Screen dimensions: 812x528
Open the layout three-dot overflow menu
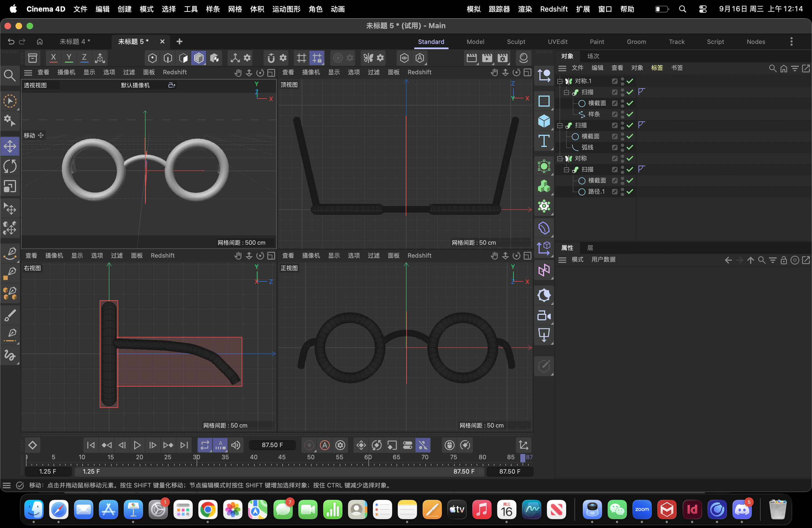[x=792, y=42]
